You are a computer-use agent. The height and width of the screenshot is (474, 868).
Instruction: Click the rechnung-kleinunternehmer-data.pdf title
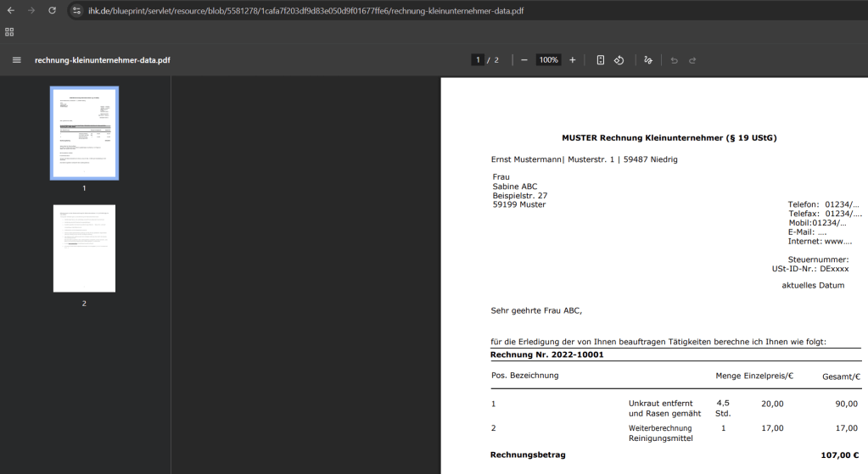pyautogui.click(x=102, y=60)
